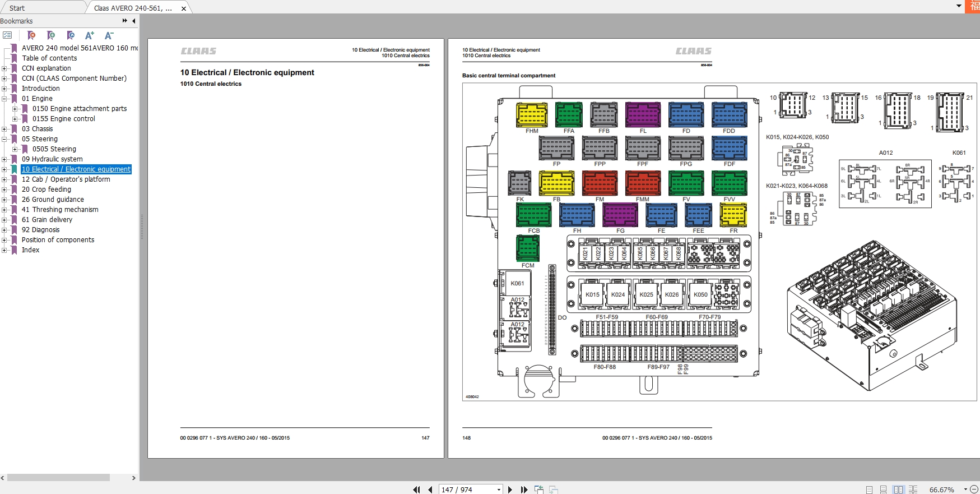Image resolution: width=980 pixels, height=494 pixels.
Task: Click the purple FL connector in diagram
Action: tap(643, 114)
